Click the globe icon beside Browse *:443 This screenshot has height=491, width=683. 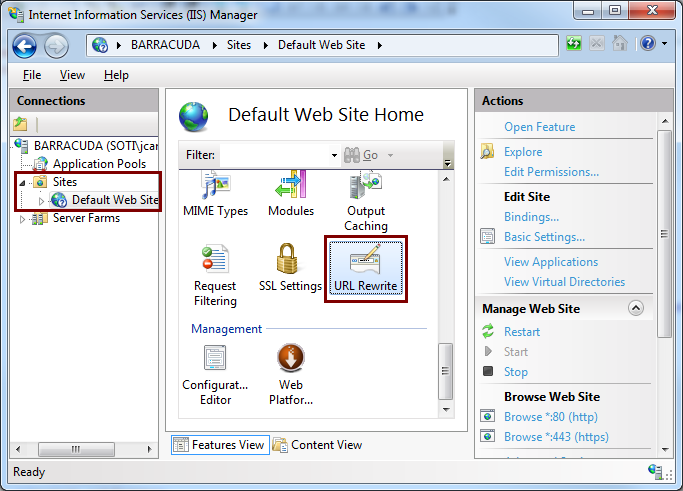tap(487, 436)
